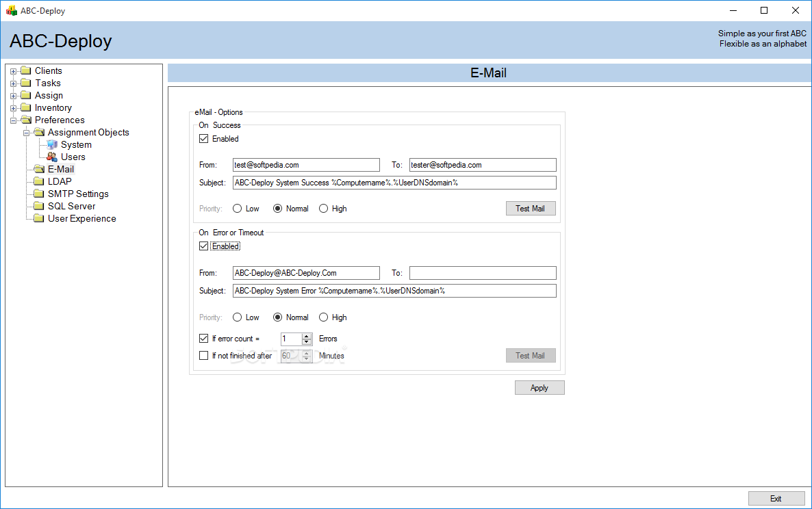The width and height of the screenshot is (812, 509).
Task: Select the E-Mail tree entry label
Action: click(60, 169)
